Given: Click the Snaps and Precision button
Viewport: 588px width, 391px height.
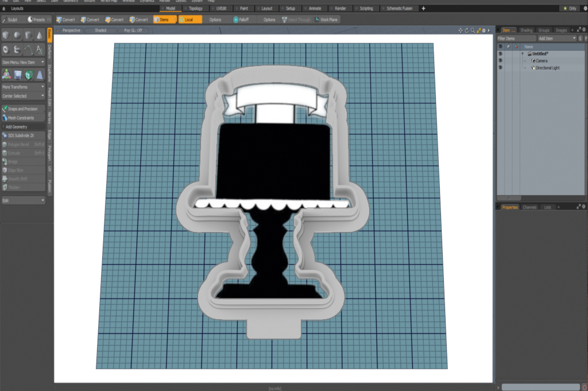Looking at the screenshot, I should pyautogui.click(x=23, y=109).
